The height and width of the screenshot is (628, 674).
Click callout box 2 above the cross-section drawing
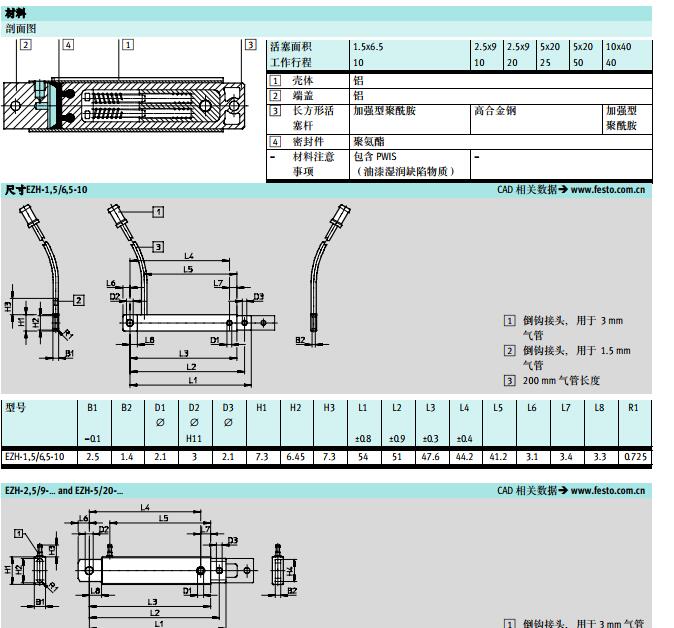tap(26, 45)
